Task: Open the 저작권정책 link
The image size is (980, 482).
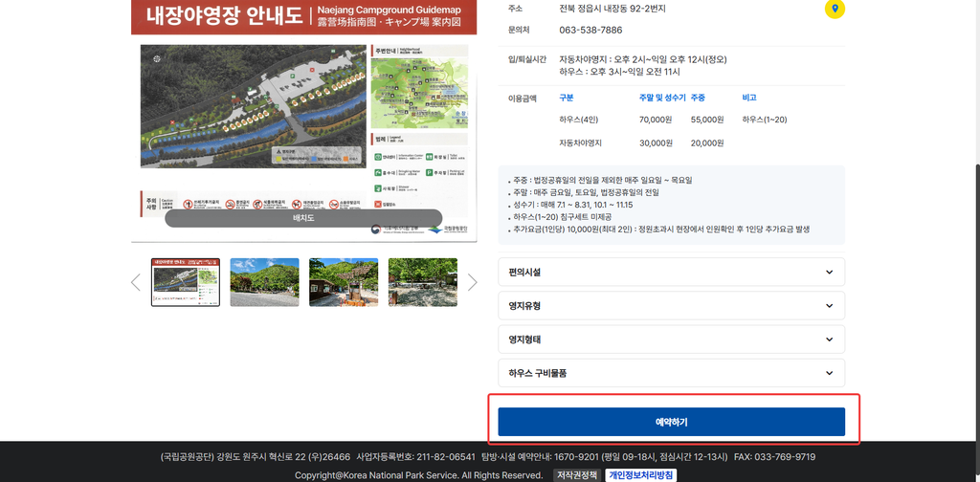Action: [x=576, y=475]
